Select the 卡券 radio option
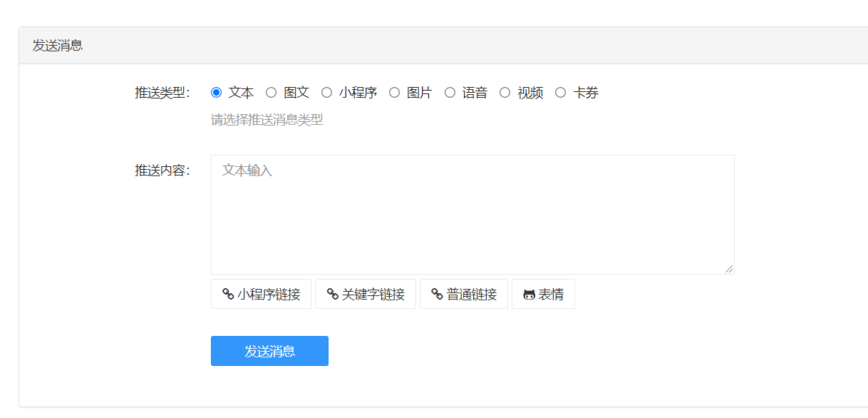The width and height of the screenshot is (868, 418). pos(560,92)
